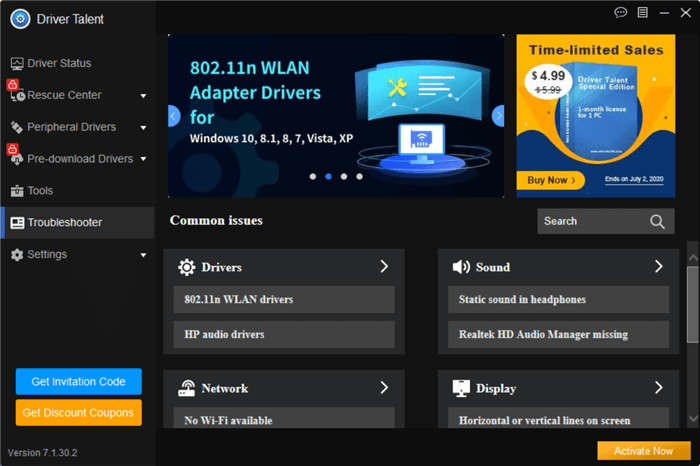Image resolution: width=700 pixels, height=466 pixels.
Task: Open the feedback chat bubble icon
Action: [621, 12]
